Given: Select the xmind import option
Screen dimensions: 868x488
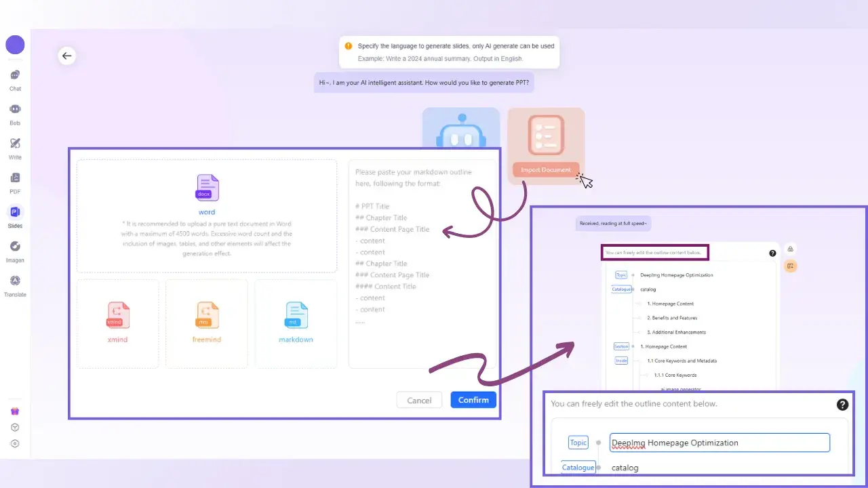Looking at the screenshot, I should pyautogui.click(x=117, y=323).
